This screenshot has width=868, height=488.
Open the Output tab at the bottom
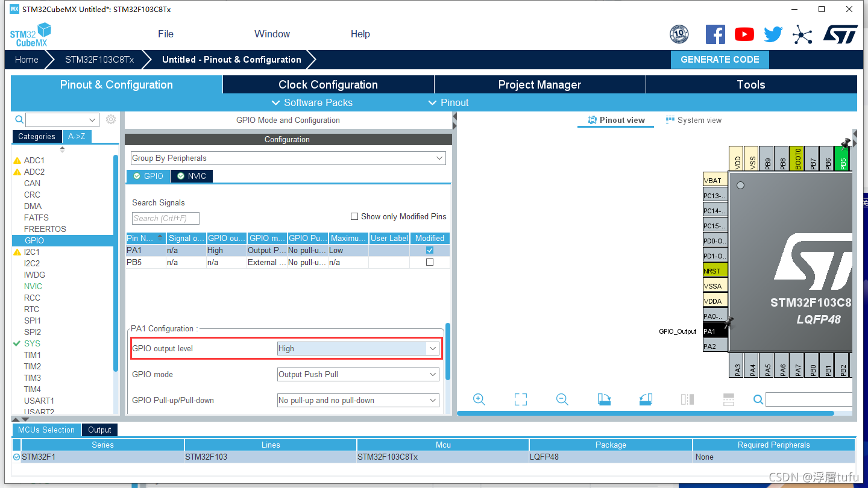[99, 430]
